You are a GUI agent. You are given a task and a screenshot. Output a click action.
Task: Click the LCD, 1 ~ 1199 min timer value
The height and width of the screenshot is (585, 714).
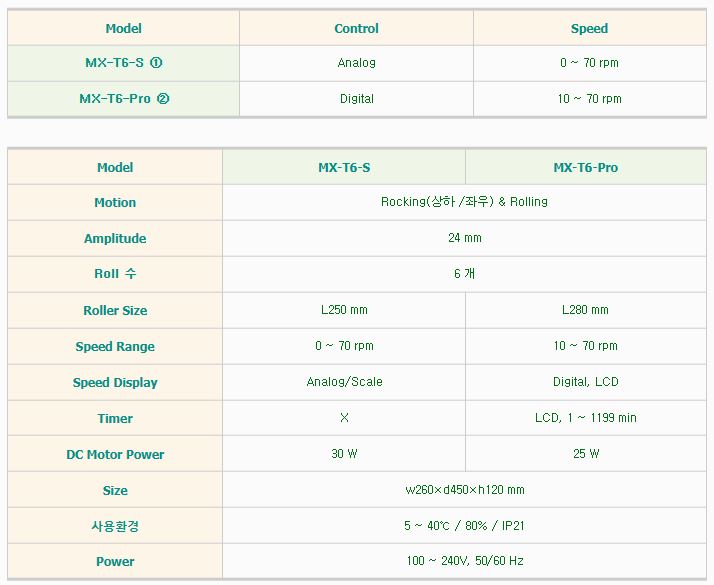pos(585,418)
